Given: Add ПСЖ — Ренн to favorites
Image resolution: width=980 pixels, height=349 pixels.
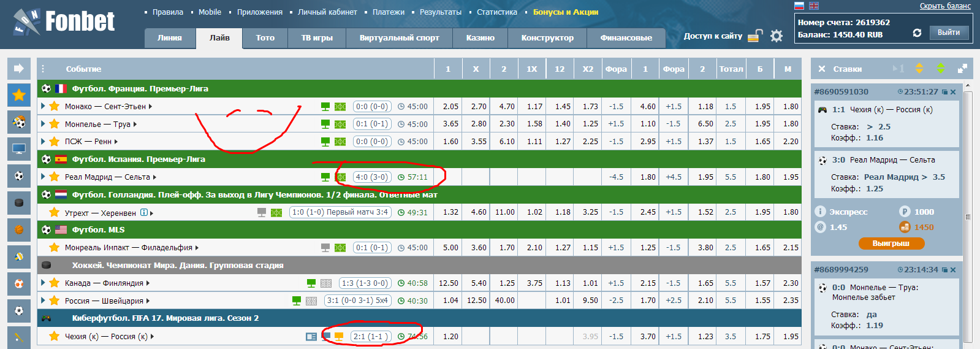Looking at the screenshot, I should coord(54,142).
